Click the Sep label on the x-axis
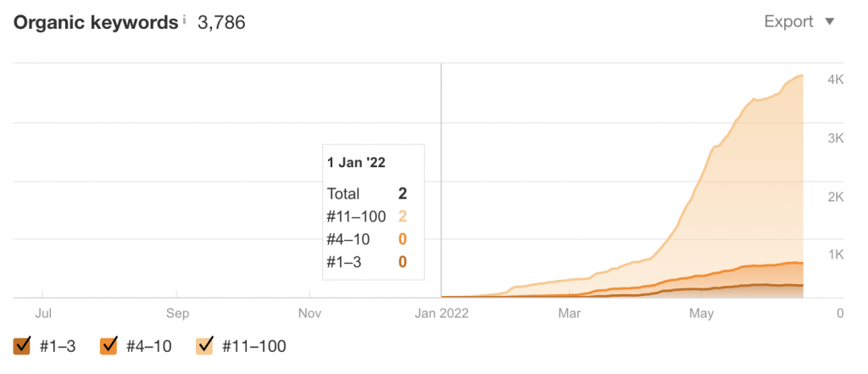Viewport: 868px width, 374px height. coord(176,313)
